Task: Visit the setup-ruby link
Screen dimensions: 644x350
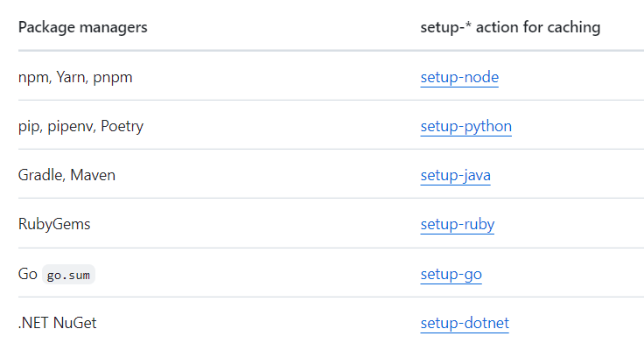Action: click(457, 224)
